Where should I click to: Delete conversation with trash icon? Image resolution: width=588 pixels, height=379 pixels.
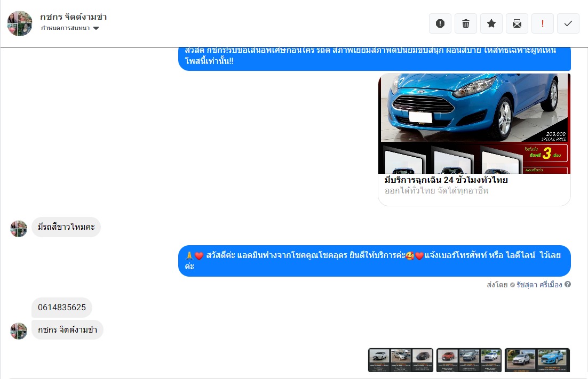click(x=466, y=23)
